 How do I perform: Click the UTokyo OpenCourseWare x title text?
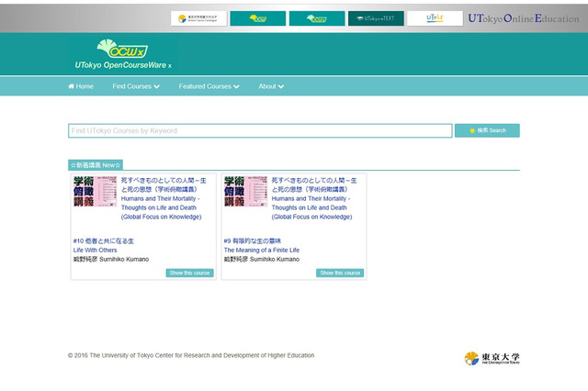tap(123, 65)
